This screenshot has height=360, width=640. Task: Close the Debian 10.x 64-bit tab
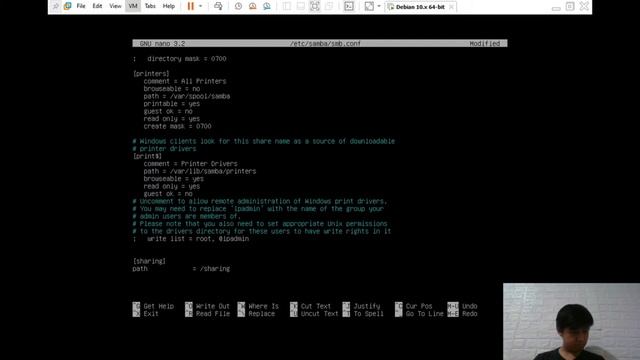[x=451, y=7]
